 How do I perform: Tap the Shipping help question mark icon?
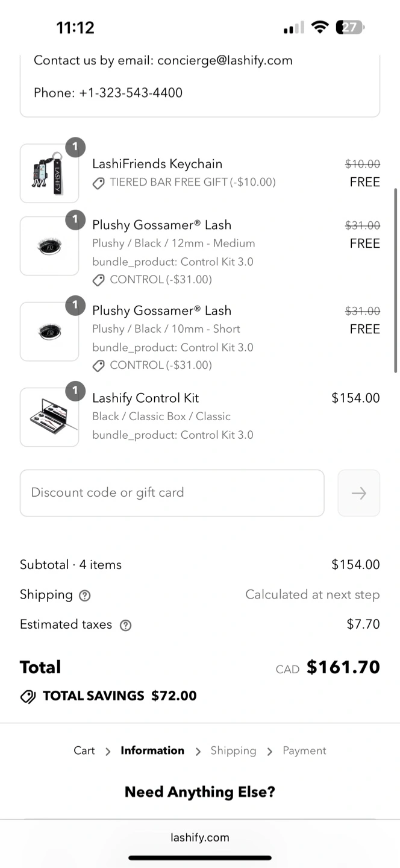(x=85, y=596)
